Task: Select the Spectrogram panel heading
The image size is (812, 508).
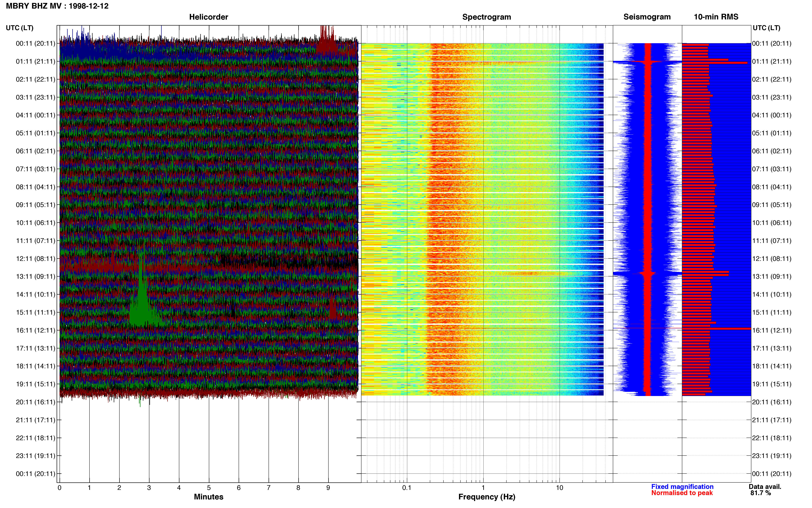Action: [487, 17]
